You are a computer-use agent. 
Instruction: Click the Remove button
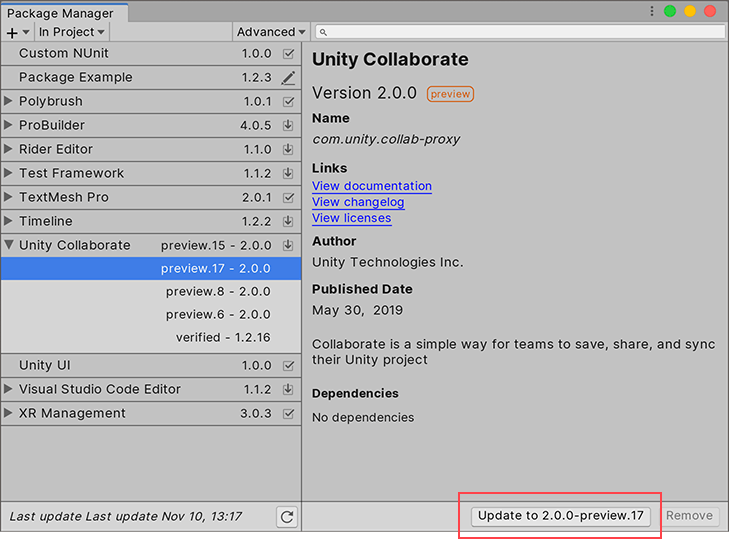(689, 516)
